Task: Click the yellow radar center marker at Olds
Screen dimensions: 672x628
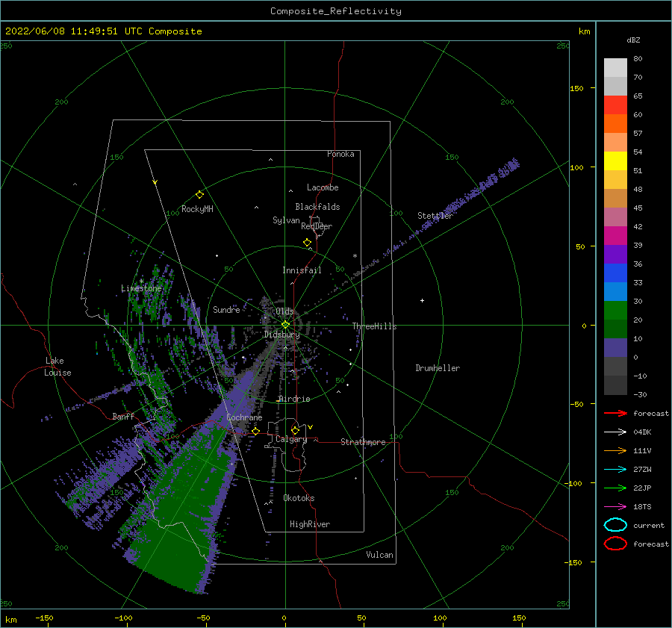Action: pyautogui.click(x=285, y=325)
